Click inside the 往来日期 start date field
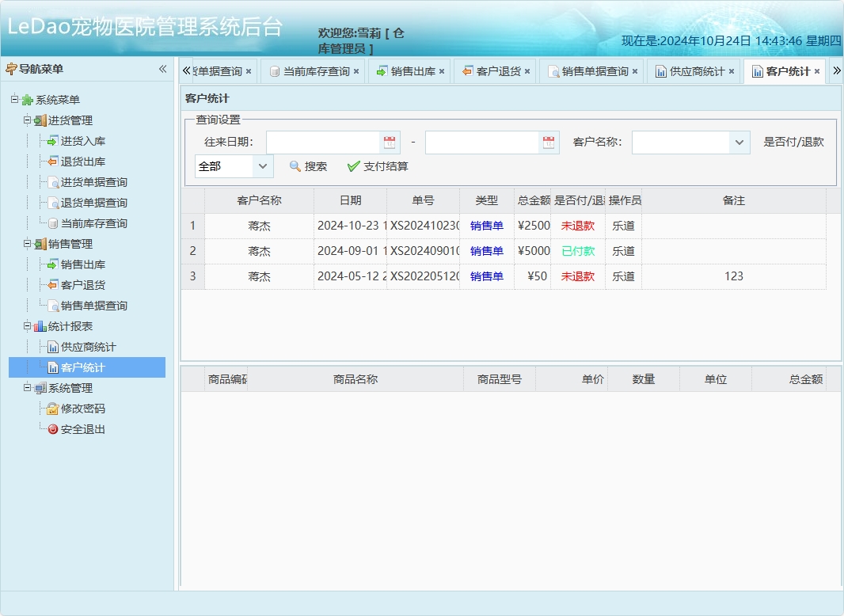This screenshot has height=616, width=844. (x=325, y=142)
